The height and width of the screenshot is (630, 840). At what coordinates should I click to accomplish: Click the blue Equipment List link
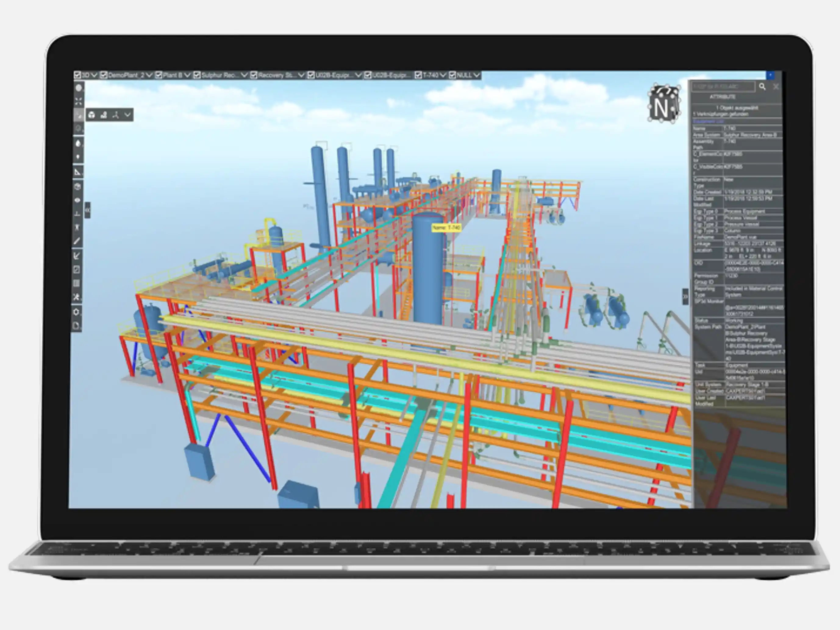[709, 122]
